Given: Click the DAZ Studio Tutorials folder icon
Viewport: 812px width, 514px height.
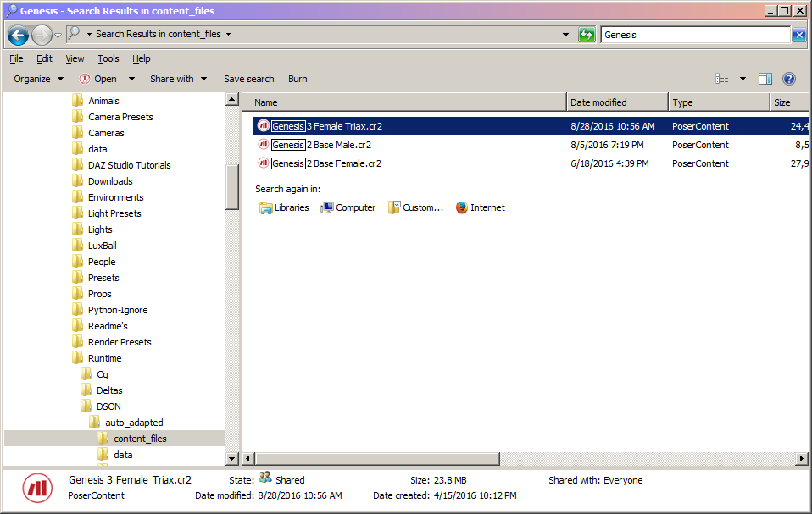Looking at the screenshot, I should click(78, 164).
